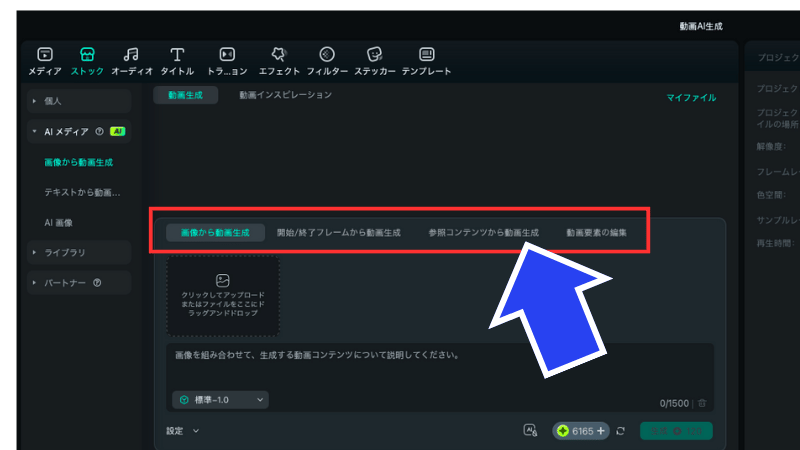Screen dimensions: 800x450
Task: Open the フィルター (Filters) icon
Action: click(x=327, y=55)
